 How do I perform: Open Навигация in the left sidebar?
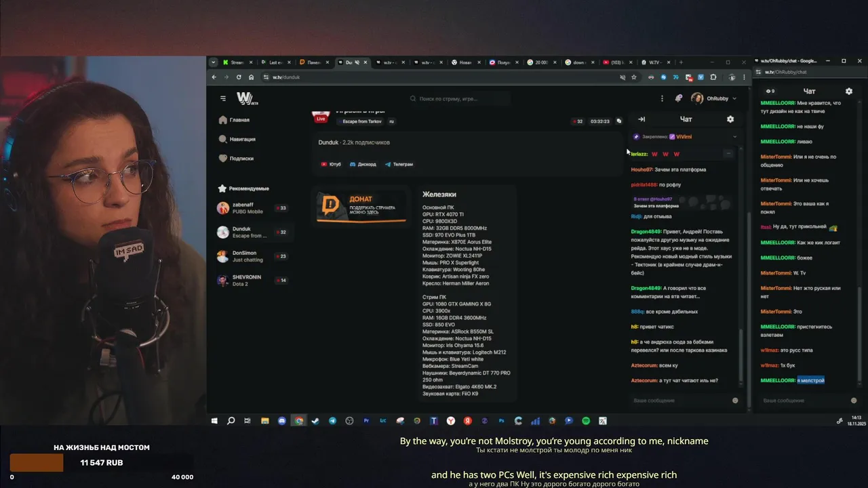237,139
